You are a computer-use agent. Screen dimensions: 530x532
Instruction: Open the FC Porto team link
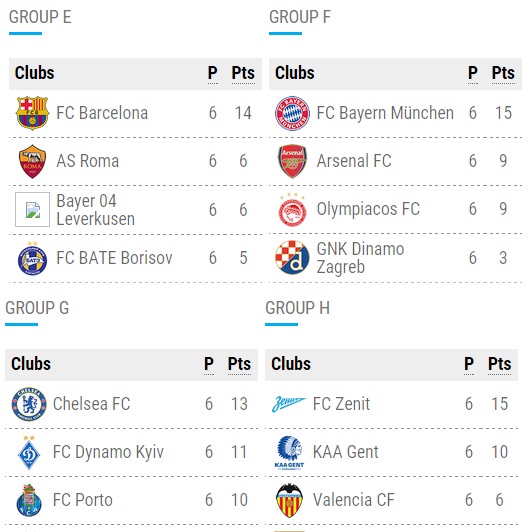point(82,500)
